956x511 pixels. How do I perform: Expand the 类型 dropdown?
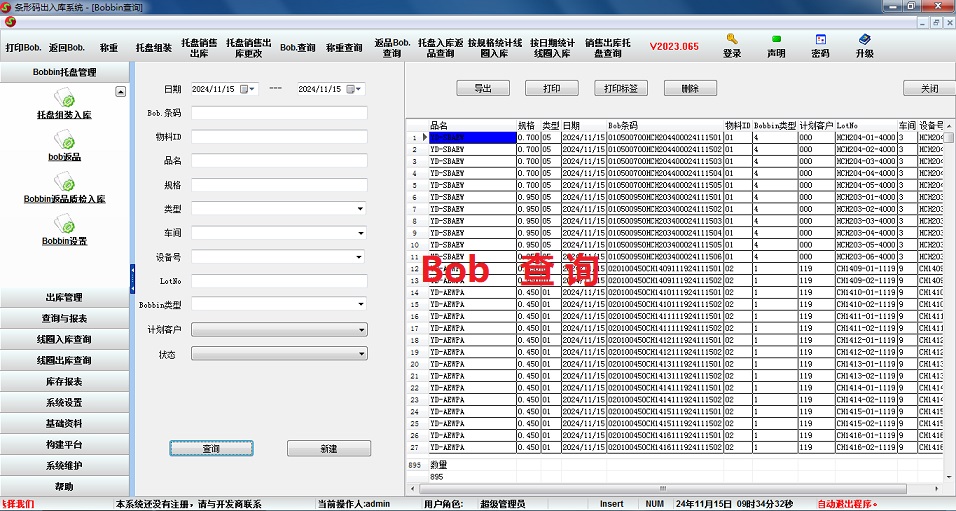[x=360, y=209]
